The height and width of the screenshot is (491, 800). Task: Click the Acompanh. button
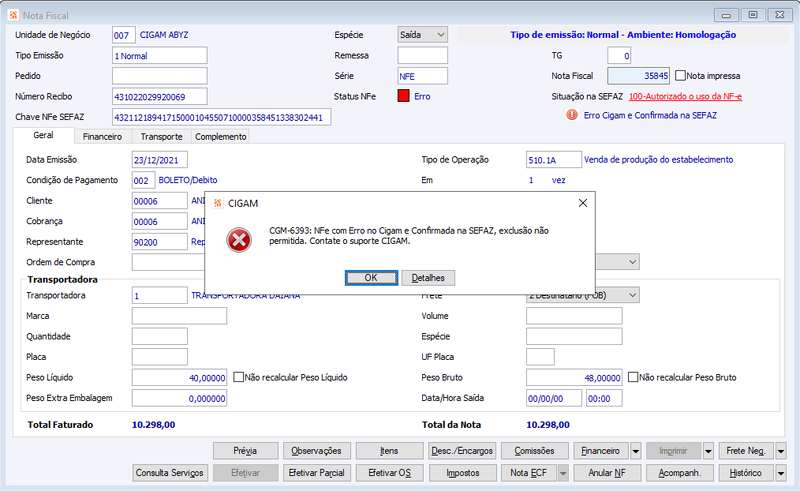[679, 473]
